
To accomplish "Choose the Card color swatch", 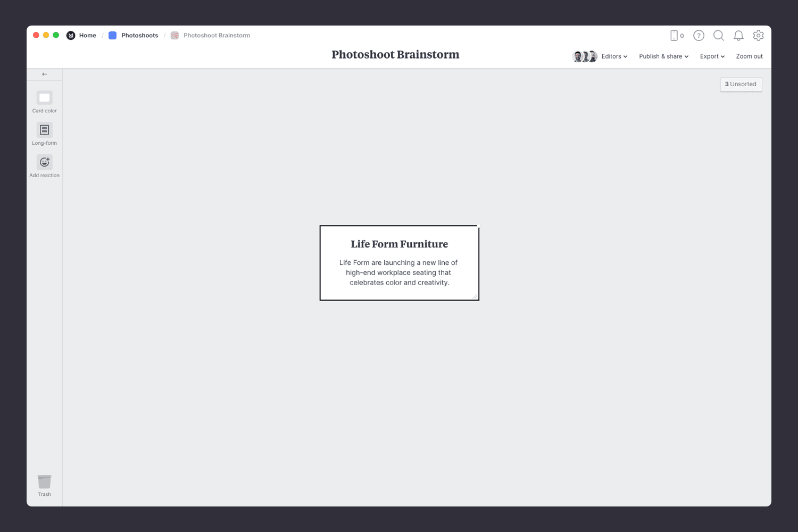I will pyautogui.click(x=44, y=98).
